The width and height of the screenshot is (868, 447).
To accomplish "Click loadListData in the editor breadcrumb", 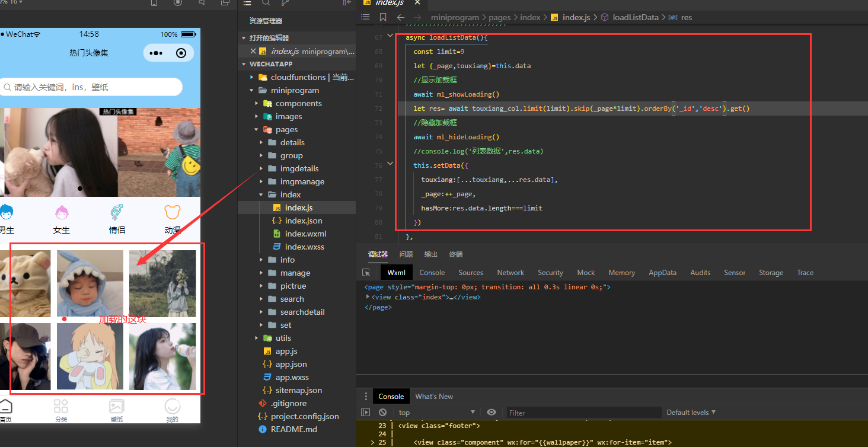I will tap(636, 17).
